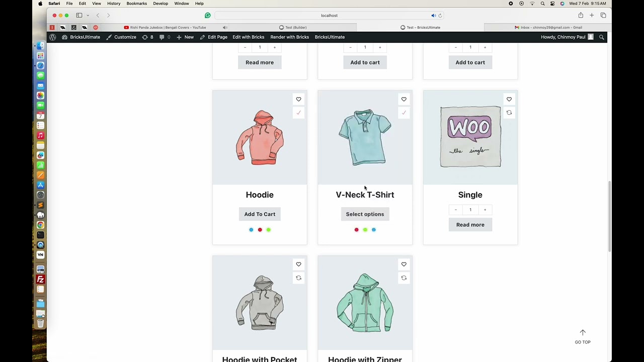
Task: Select the green swatch under V-Neck T-Shirt
Action: (365, 230)
